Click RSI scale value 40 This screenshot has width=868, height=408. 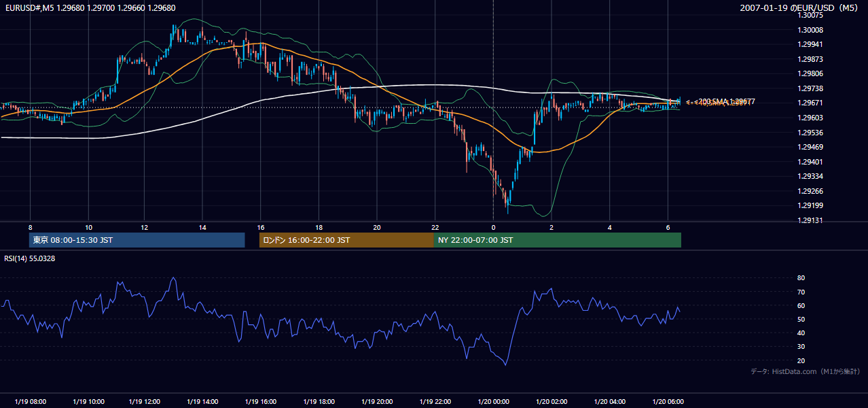point(801,333)
